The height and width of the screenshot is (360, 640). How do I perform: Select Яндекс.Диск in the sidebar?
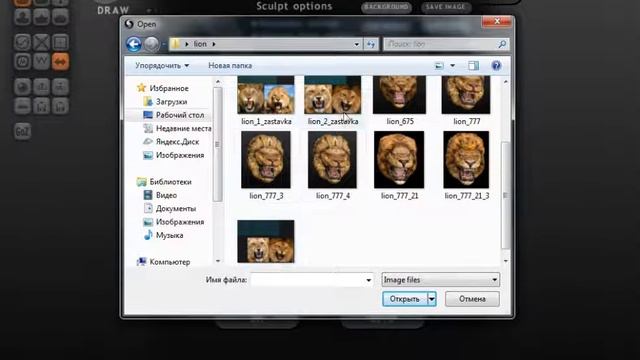click(x=171, y=142)
